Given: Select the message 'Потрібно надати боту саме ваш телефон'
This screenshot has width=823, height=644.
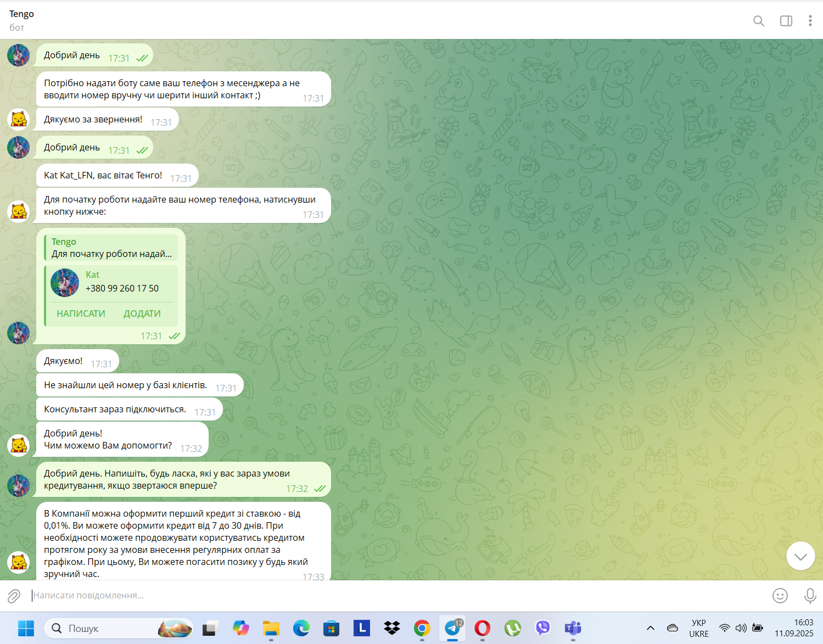Looking at the screenshot, I should (183, 89).
